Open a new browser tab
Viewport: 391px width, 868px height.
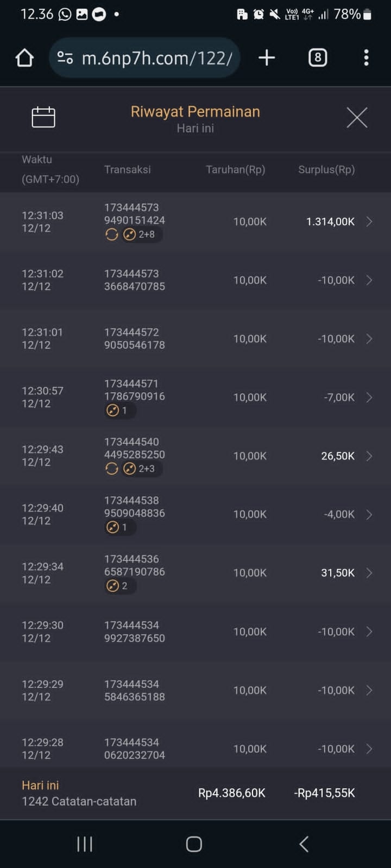pos(267,58)
